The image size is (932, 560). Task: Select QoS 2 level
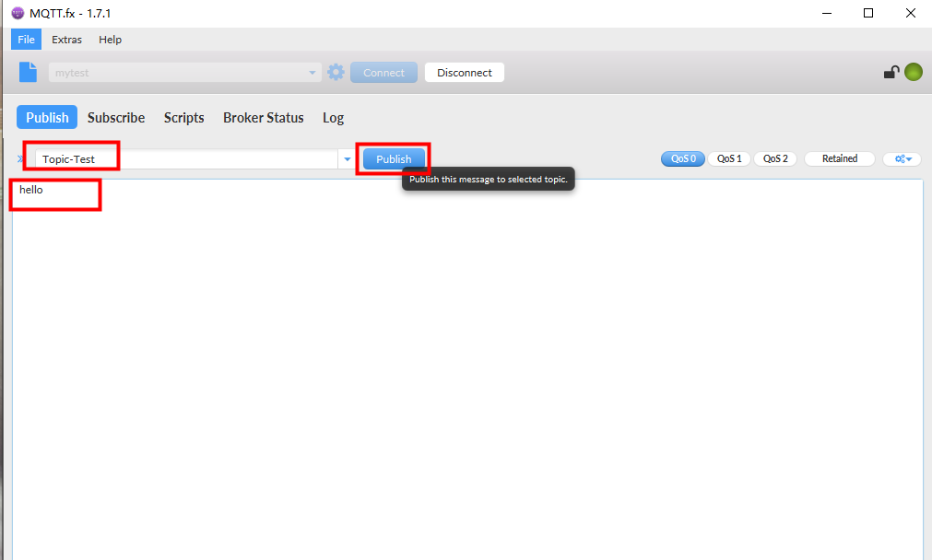(775, 158)
